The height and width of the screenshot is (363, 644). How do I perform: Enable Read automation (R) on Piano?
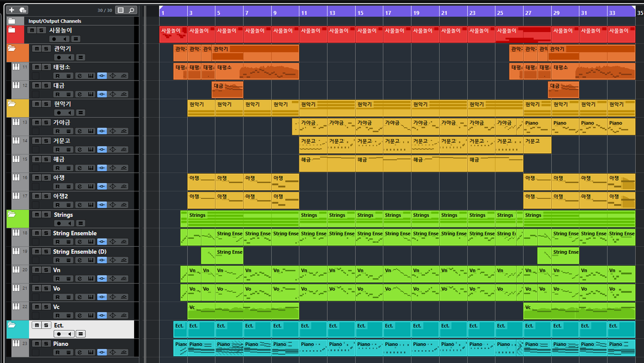pyautogui.click(x=57, y=352)
